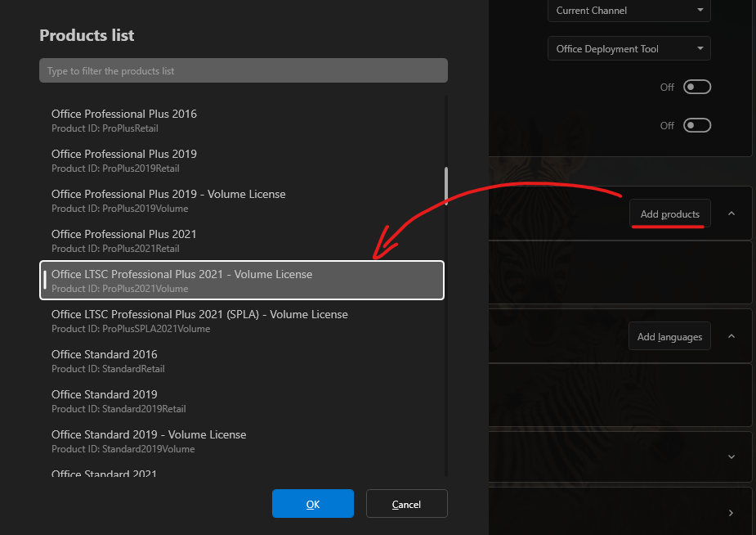The image size is (756, 535).
Task: Expand the section with the down chevron
Action: coord(731,457)
